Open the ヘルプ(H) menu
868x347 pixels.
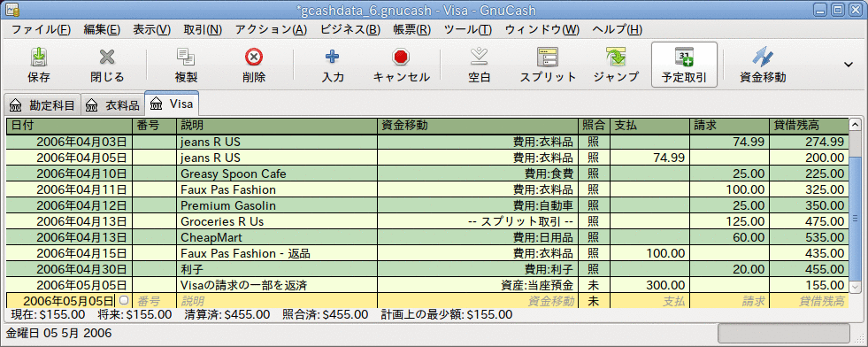click(618, 29)
